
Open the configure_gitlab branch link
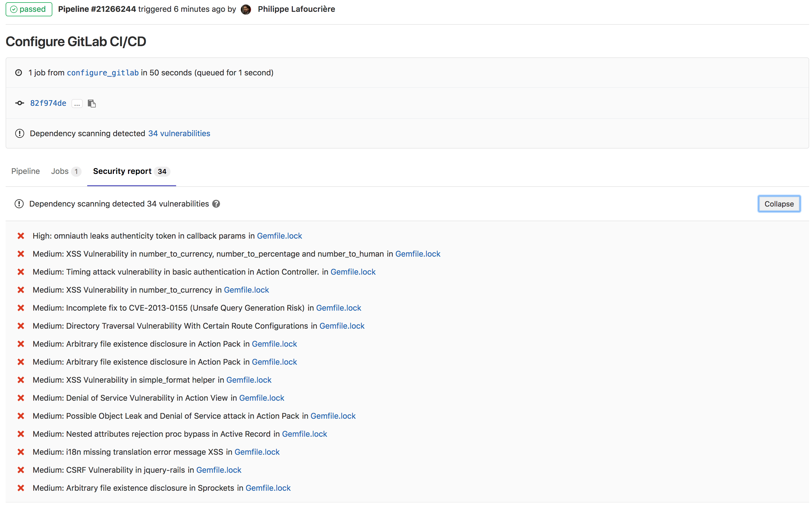point(102,73)
